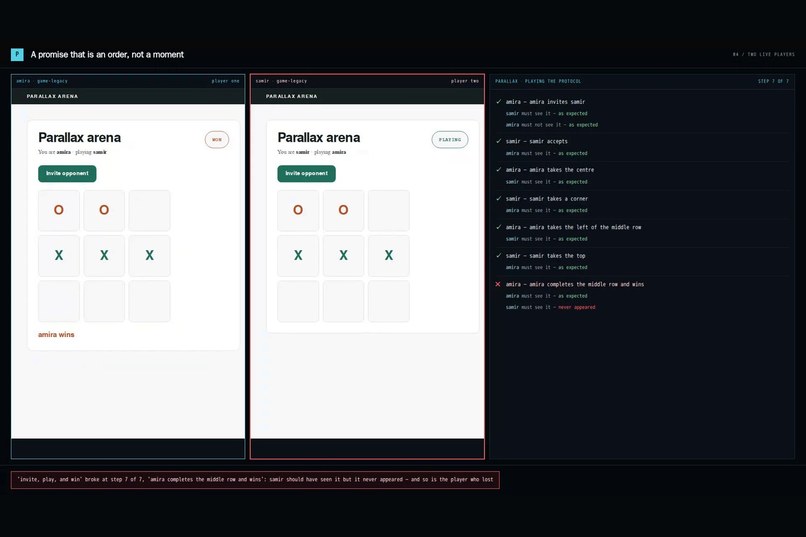The image size is (806, 537).
Task: Click bottom-middle empty cell in samir's board
Action: tap(343, 301)
